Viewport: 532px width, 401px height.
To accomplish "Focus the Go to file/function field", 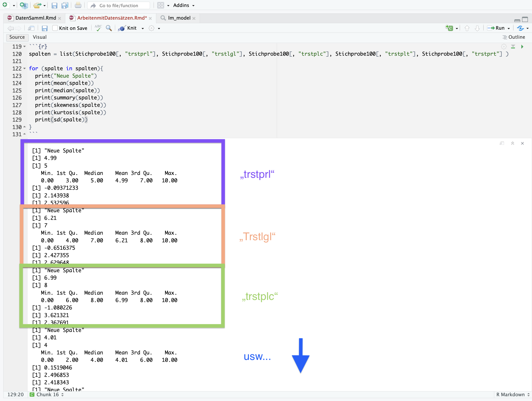I will point(118,5).
